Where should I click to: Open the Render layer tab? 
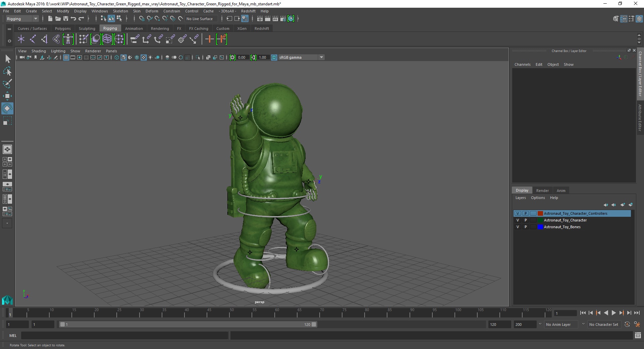pyautogui.click(x=542, y=190)
